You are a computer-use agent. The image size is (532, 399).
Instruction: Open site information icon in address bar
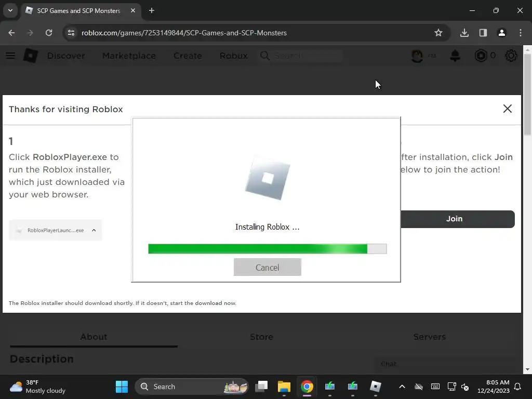pyautogui.click(x=71, y=33)
